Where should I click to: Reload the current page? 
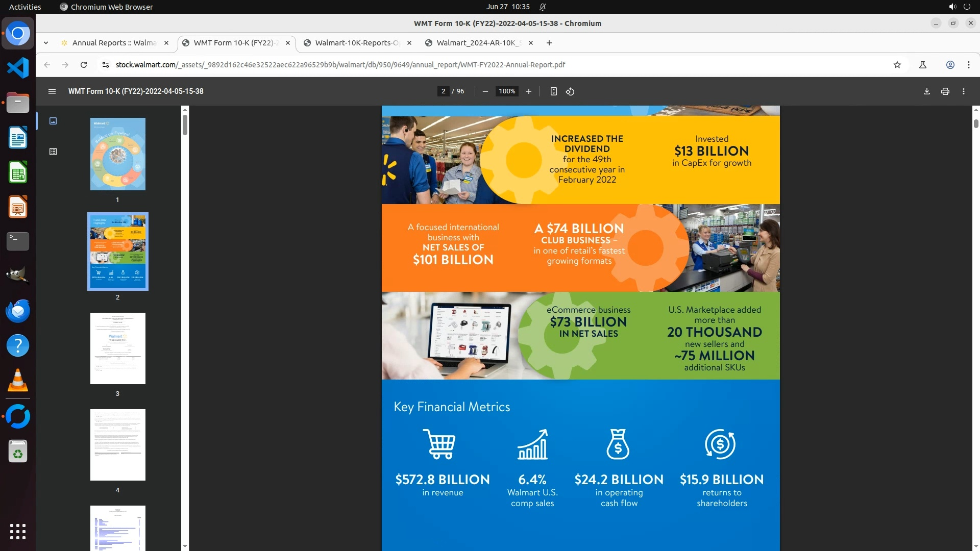click(84, 65)
